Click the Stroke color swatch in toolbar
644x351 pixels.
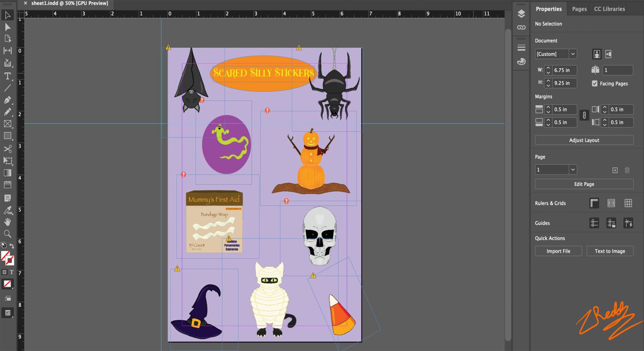pyautogui.click(x=10, y=261)
